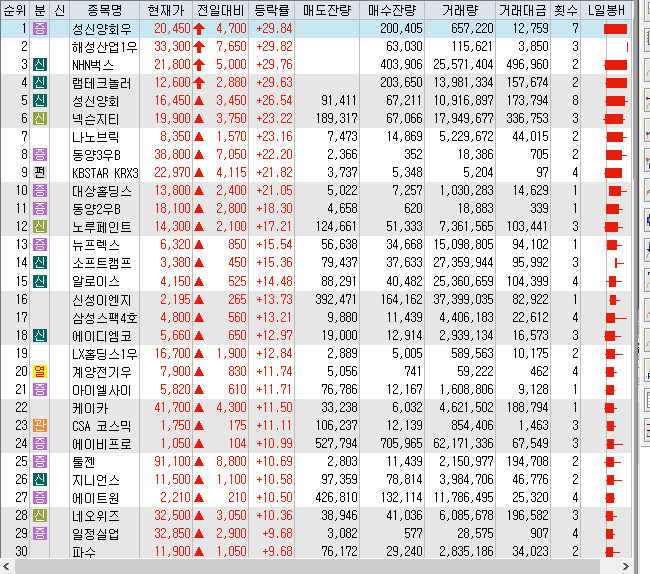Click the red up triangle in the 케이카 row
This screenshot has height=574, width=650.
point(199,408)
